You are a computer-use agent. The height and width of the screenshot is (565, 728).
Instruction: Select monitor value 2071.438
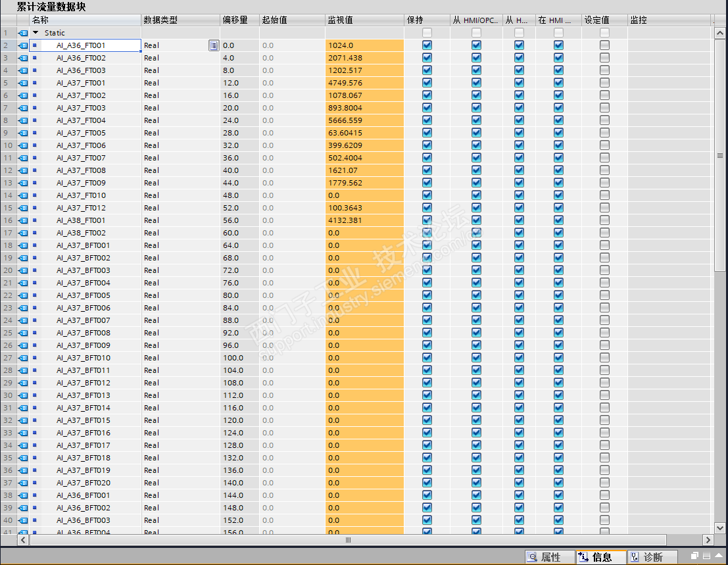point(365,58)
